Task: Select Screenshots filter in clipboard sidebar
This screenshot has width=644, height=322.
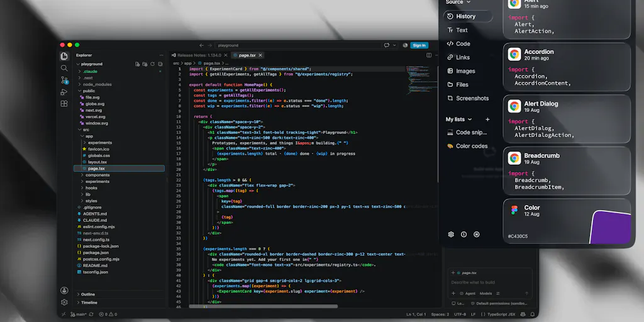Action: pos(468,98)
